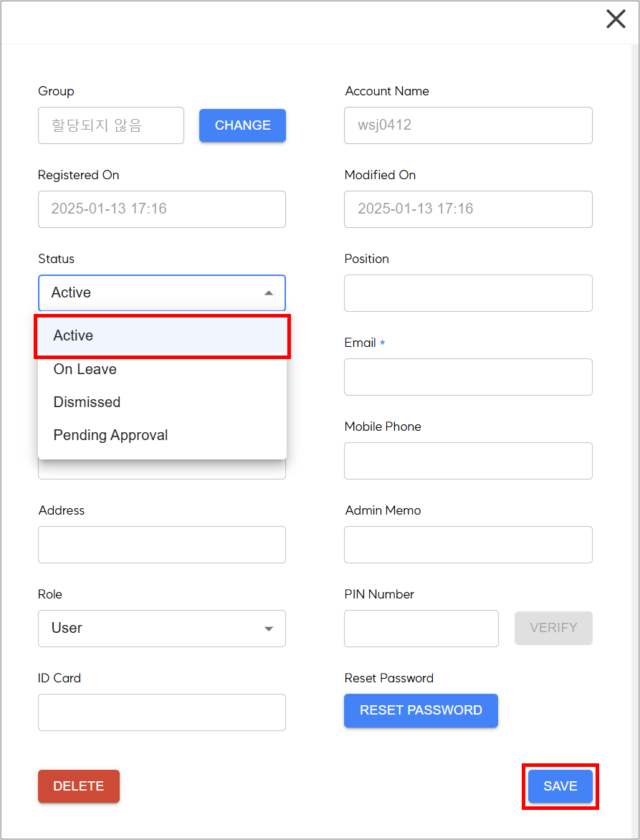The height and width of the screenshot is (840, 640).
Task: Select Pending Approval status option
Action: (162, 435)
